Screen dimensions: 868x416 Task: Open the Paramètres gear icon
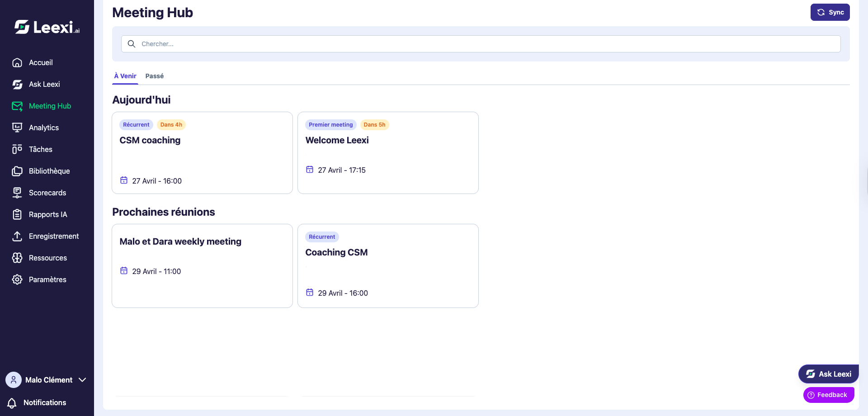coord(17,279)
